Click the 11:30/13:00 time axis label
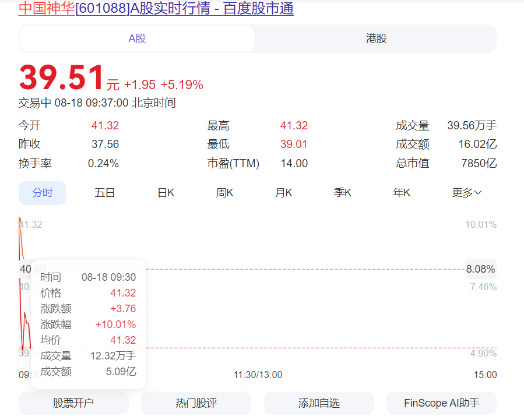 tap(258, 375)
